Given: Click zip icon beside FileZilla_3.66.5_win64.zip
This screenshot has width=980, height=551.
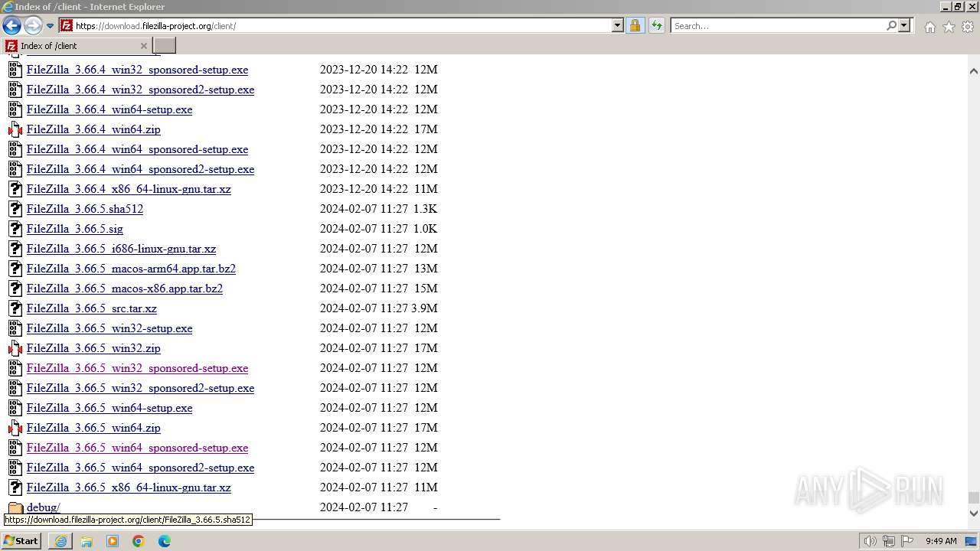Looking at the screenshot, I should [x=15, y=428].
